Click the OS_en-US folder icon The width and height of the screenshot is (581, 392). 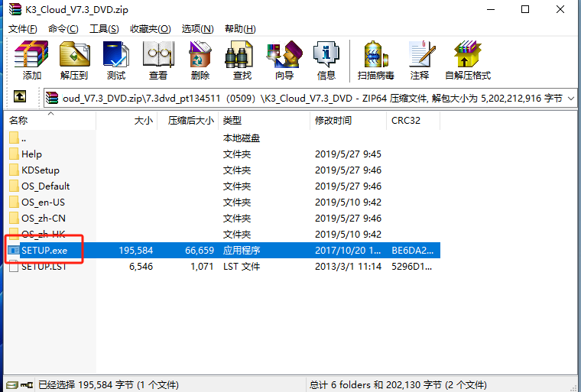tap(14, 202)
